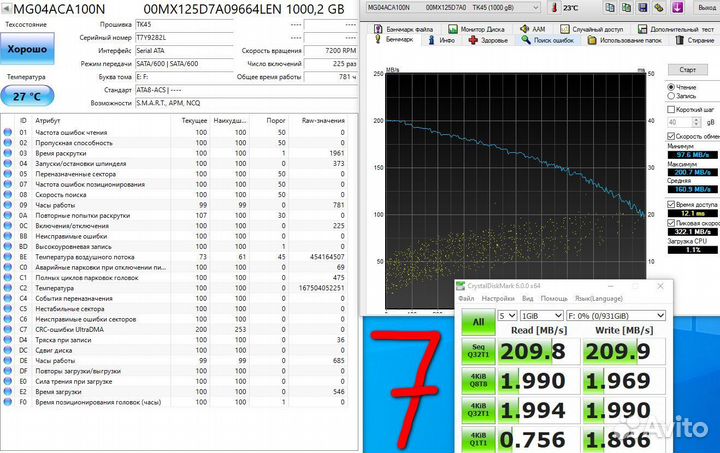Image resolution: width=720 pixels, height=453 pixels.
Task: Click the Старт button in HD Tune
Action: click(x=687, y=70)
